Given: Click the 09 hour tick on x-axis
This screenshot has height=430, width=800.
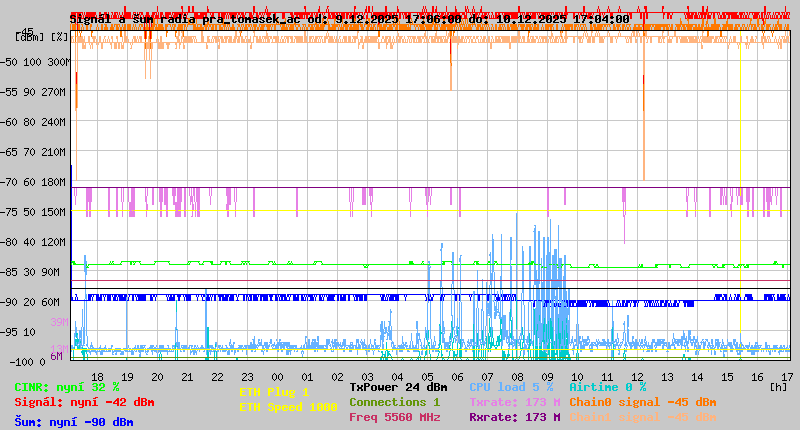Looking at the screenshot, I should pos(547,376).
